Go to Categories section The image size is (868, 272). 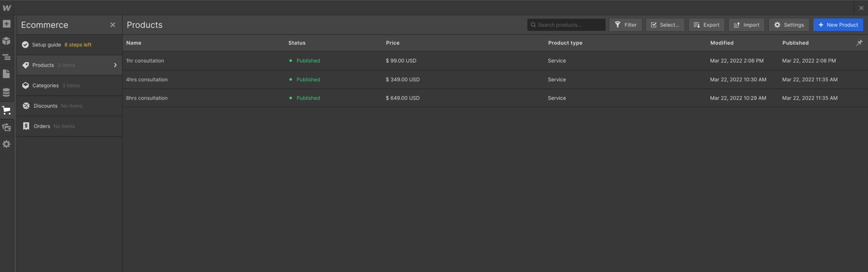(x=70, y=85)
